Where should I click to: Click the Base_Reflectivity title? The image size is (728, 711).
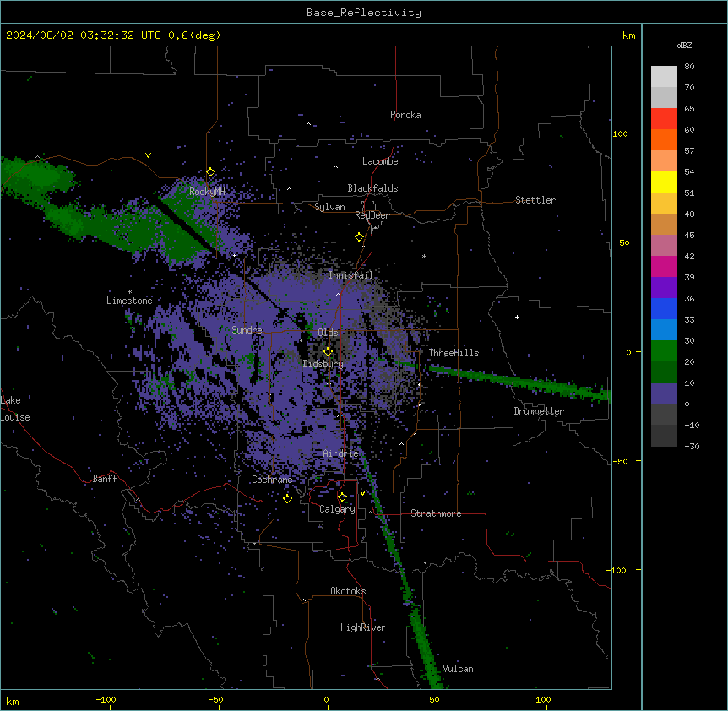[364, 13]
